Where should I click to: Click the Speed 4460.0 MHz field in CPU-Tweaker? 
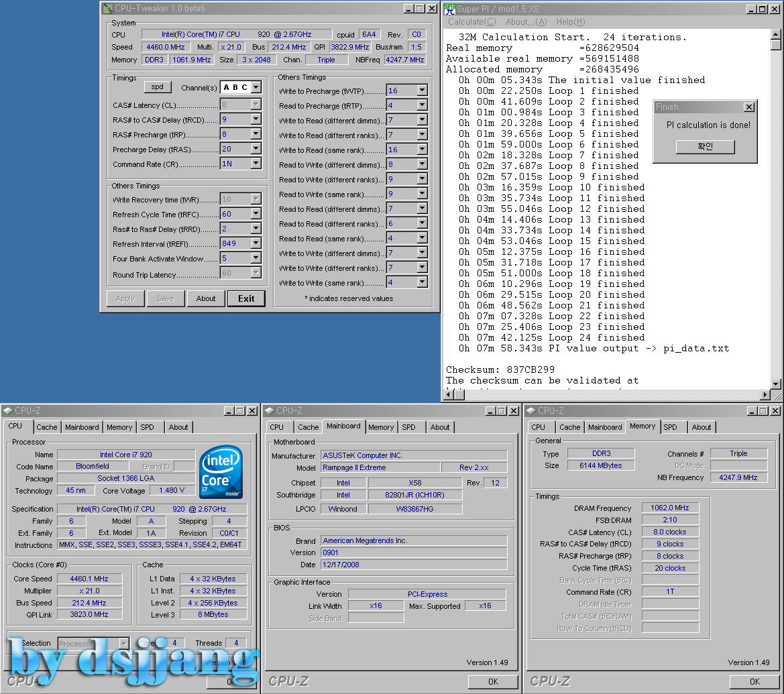(x=166, y=47)
